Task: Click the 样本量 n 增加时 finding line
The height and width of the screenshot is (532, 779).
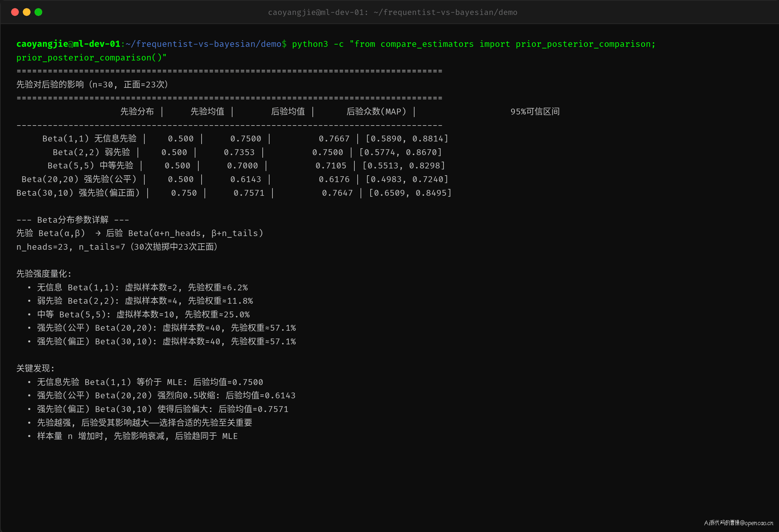Action: (x=138, y=436)
